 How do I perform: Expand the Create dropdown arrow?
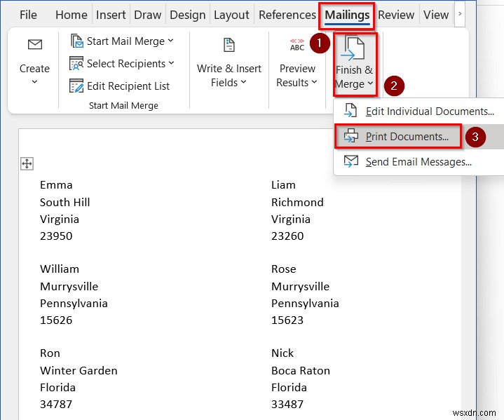(x=34, y=81)
